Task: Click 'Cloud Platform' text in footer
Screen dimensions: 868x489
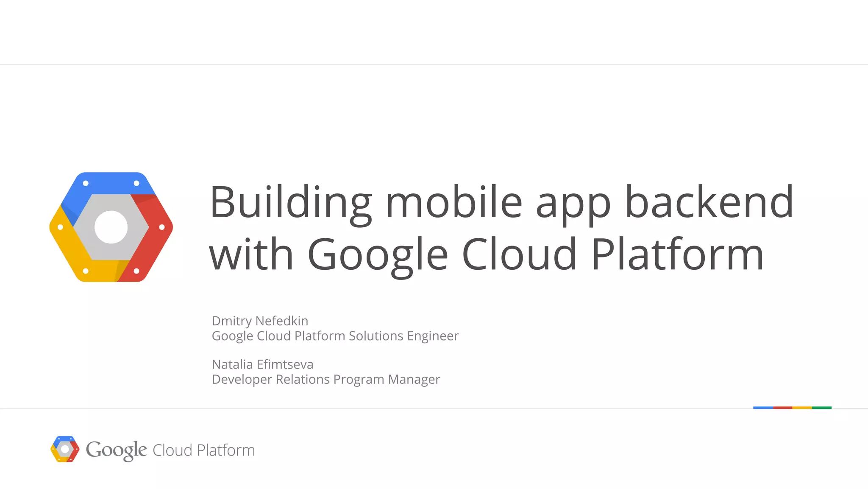Action: click(x=203, y=450)
